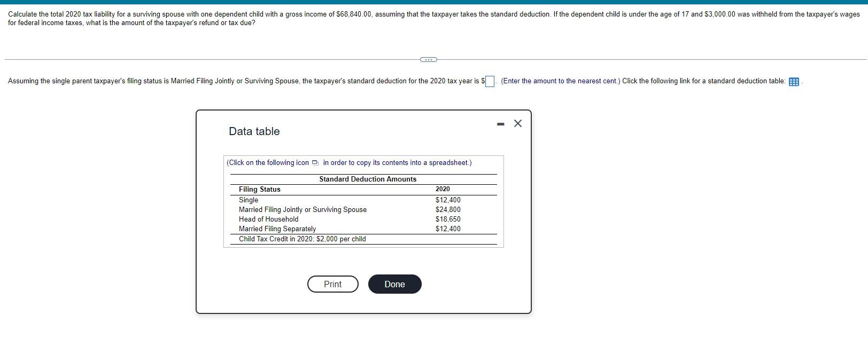
Task: Click the Standard Deduction Amounts heading
Action: click(368, 179)
